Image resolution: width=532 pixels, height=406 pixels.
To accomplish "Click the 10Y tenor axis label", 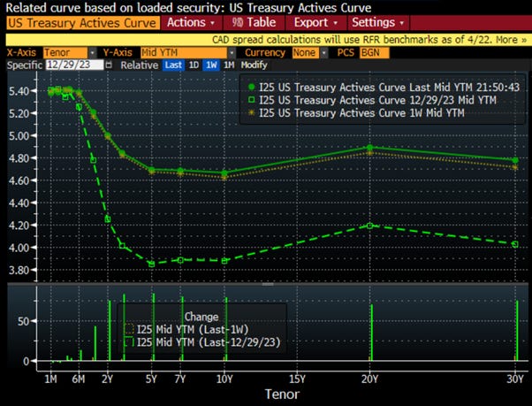I will coord(224,379).
